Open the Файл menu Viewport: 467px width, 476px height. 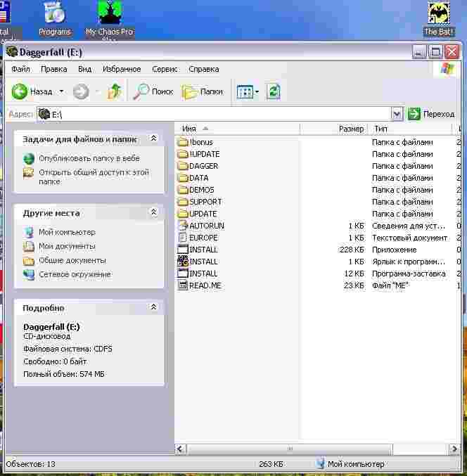point(20,69)
